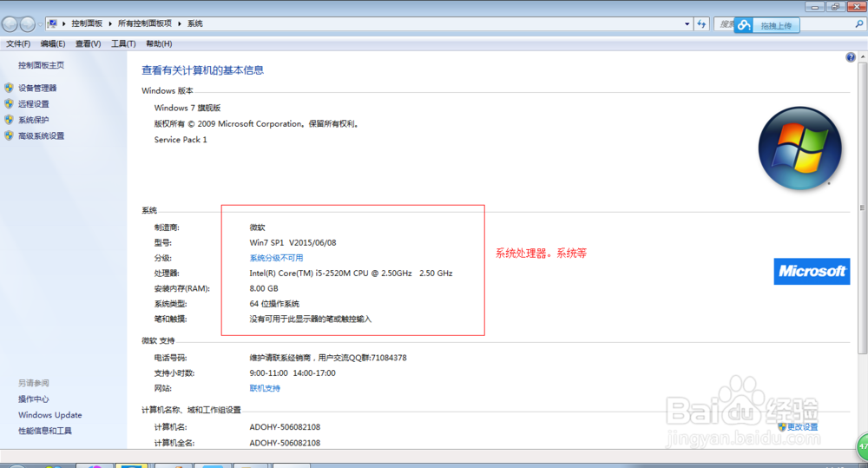Click the Windows logo image

tap(800, 148)
